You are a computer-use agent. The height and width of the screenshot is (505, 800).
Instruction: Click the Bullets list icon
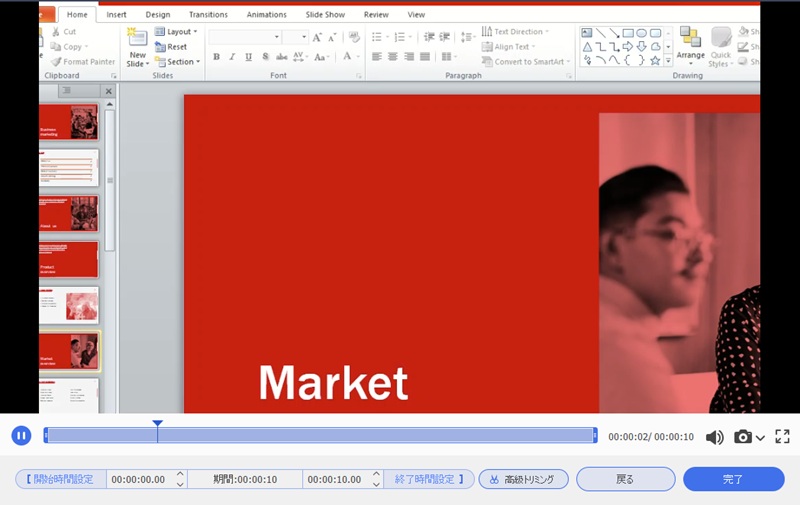(x=377, y=37)
